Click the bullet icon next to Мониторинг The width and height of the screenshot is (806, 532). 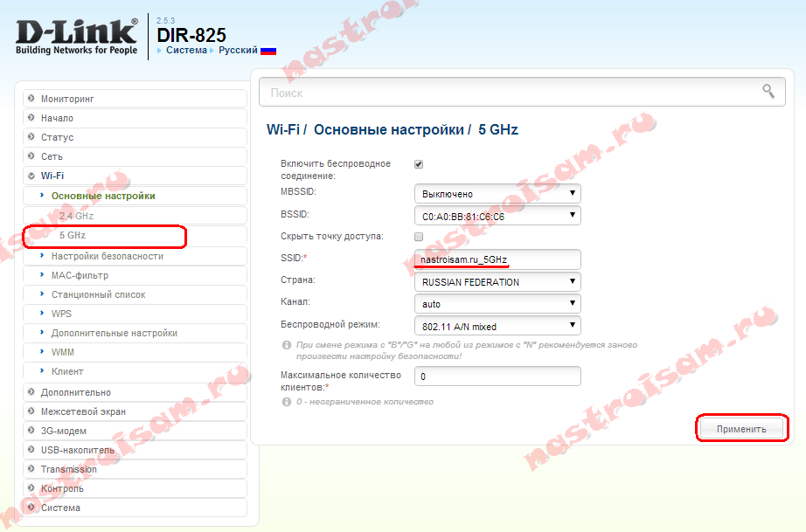31,99
